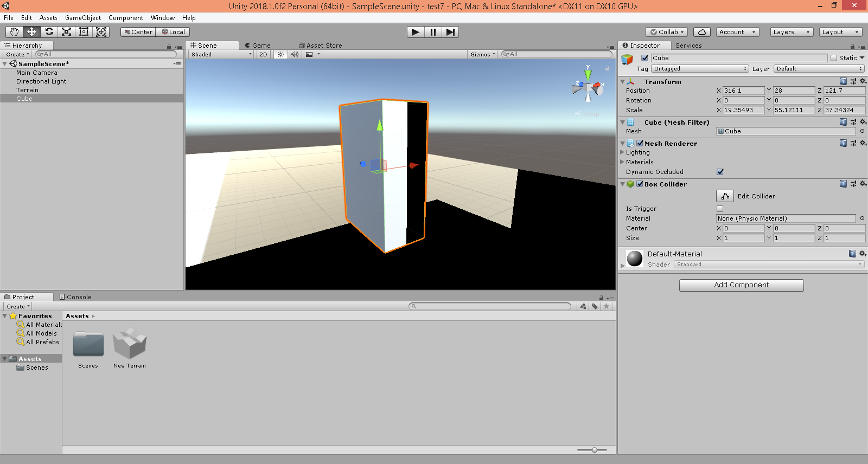Disable the Box Collider component
868x464 pixels.
tap(640, 184)
